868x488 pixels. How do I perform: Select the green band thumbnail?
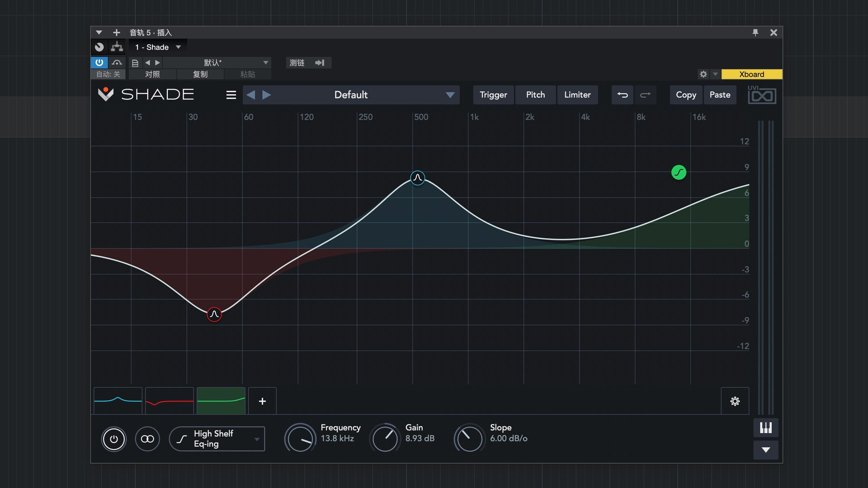(221, 401)
